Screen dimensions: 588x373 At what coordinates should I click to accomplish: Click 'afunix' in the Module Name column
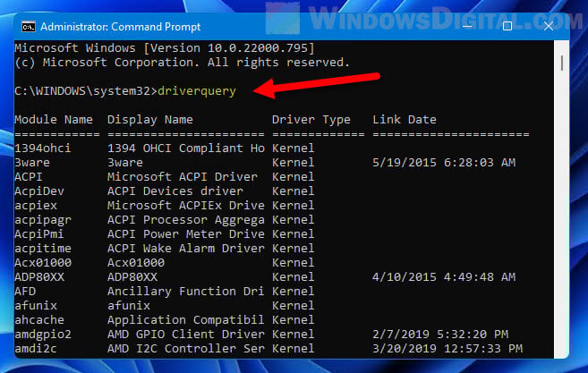pyautogui.click(x=36, y=306)
